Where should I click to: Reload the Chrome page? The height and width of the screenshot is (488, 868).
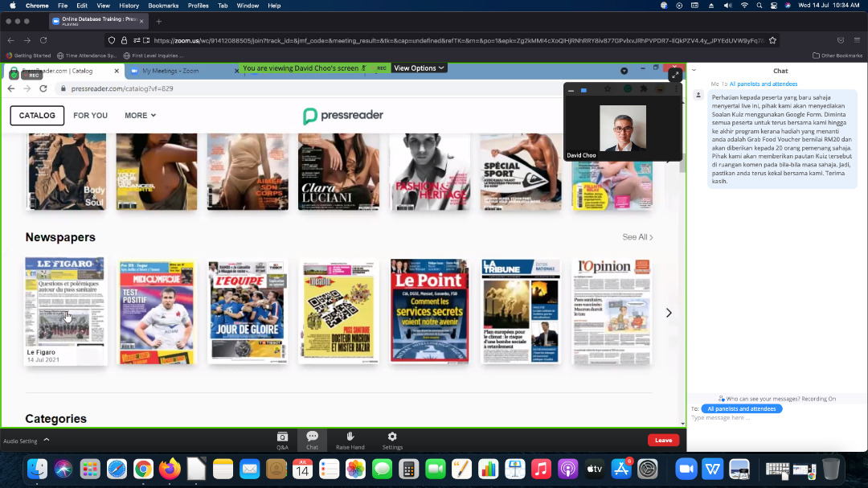click(x=43, y=40)
